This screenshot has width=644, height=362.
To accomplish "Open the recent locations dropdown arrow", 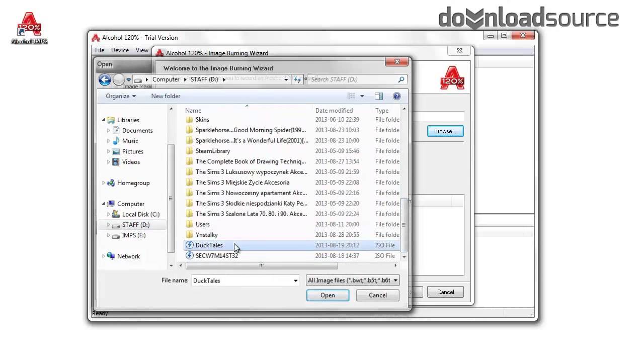I will [129, 79].
